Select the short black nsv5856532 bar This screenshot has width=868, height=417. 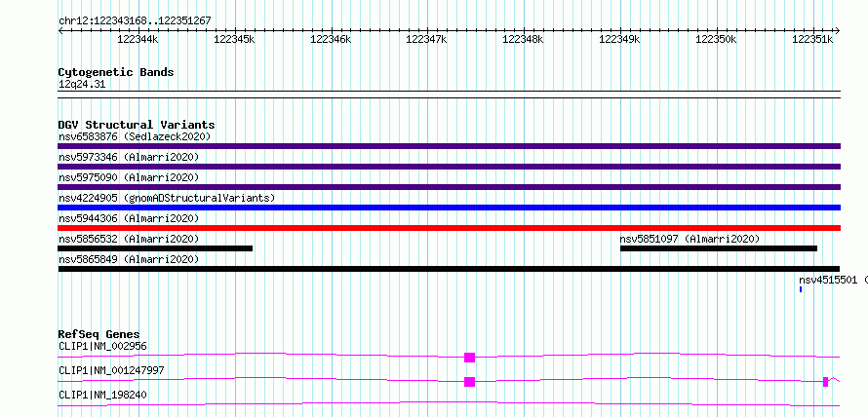click(x=155, y=248)
